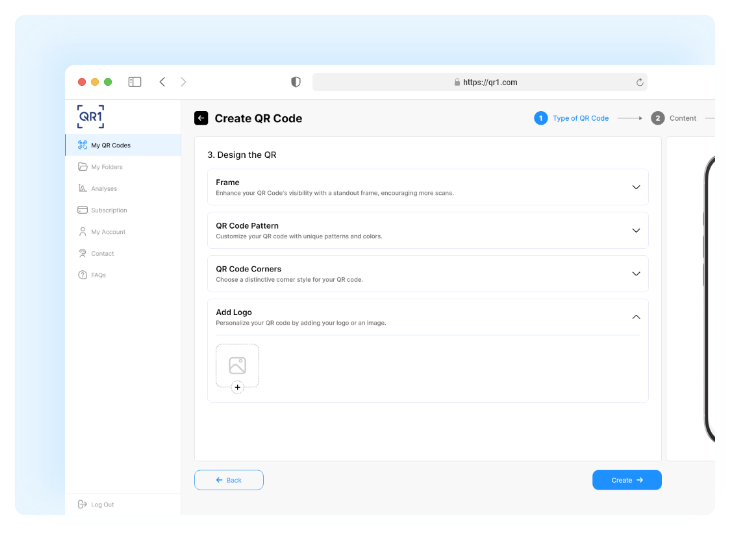Select Subscription from the sidebar
This screenshot has width=740, height=540.
pos(108,210)
